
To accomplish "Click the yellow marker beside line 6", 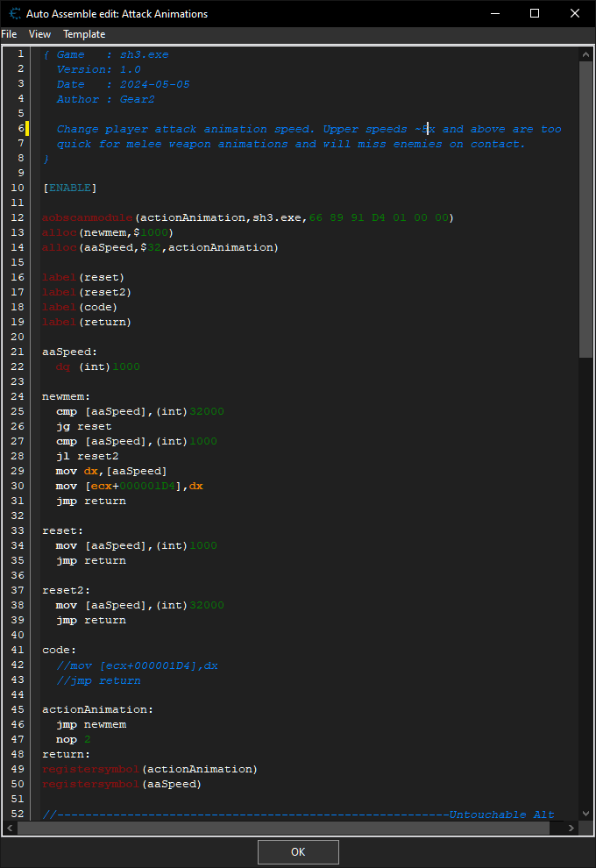I will click(27, 129).
